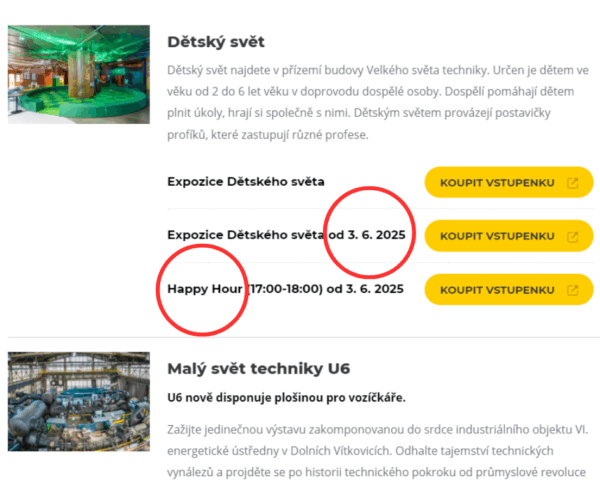Buy the Happy Hour (17:00-18:00) ticket
The width and height of the screenshot is (600, 503).
coord(509,290)
